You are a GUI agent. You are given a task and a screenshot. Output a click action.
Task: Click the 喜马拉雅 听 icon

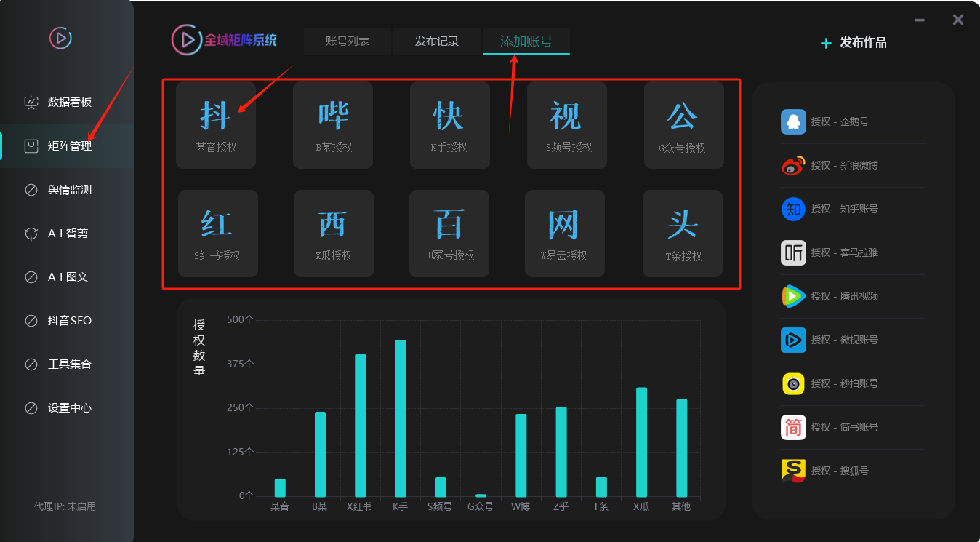click(793, 252)
